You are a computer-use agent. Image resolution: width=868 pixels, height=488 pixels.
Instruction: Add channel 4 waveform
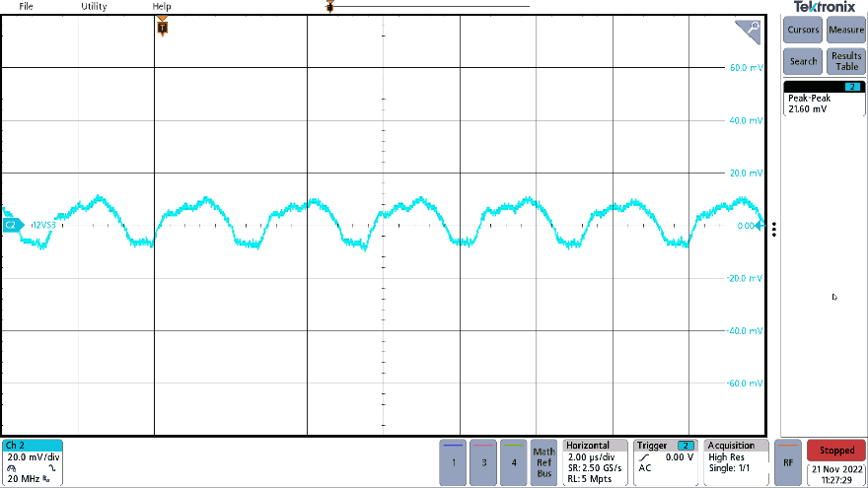click(x=514, y=462)
